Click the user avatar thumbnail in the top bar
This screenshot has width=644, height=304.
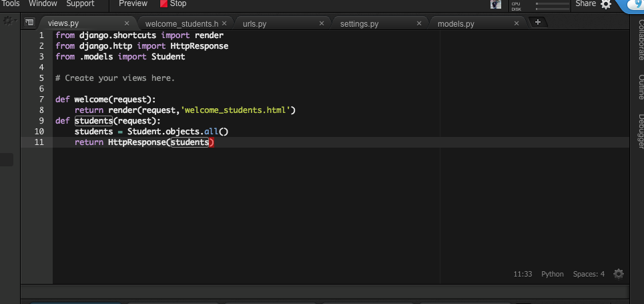[496, 5]
